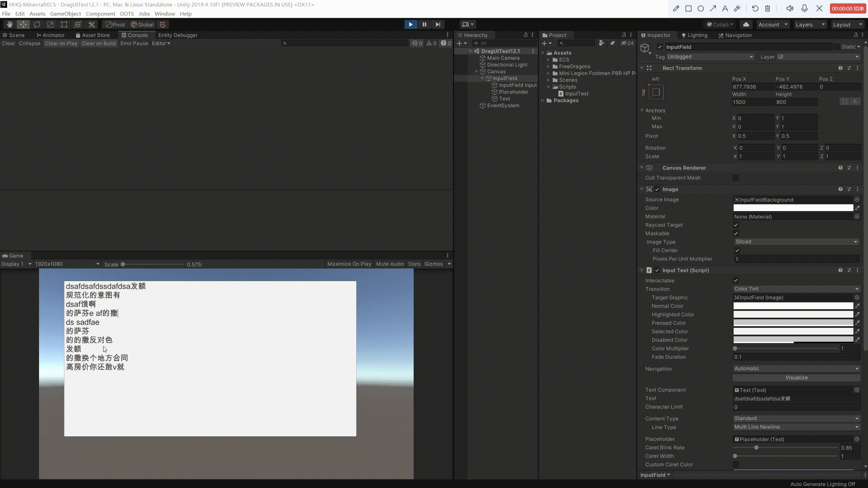Toggle Maximize On Play
The height and width of the screenshot is (488, 868).
349,264
